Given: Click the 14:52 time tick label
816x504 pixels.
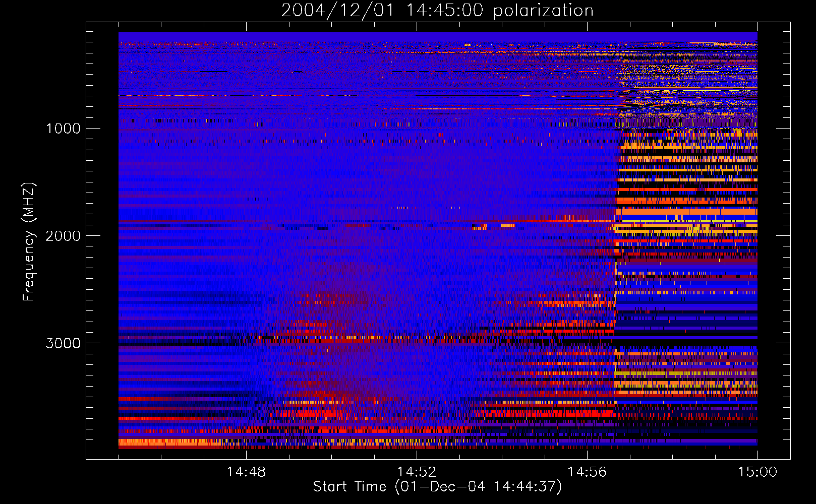Looking at the screenshot, I should (417, 472).
